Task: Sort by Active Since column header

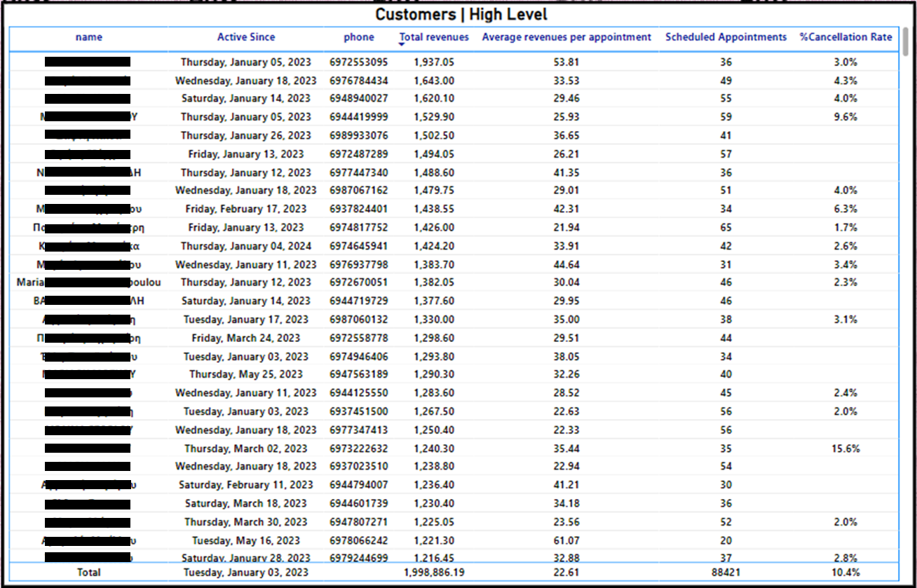Action: pyautogui.click(x=246, y=37)
